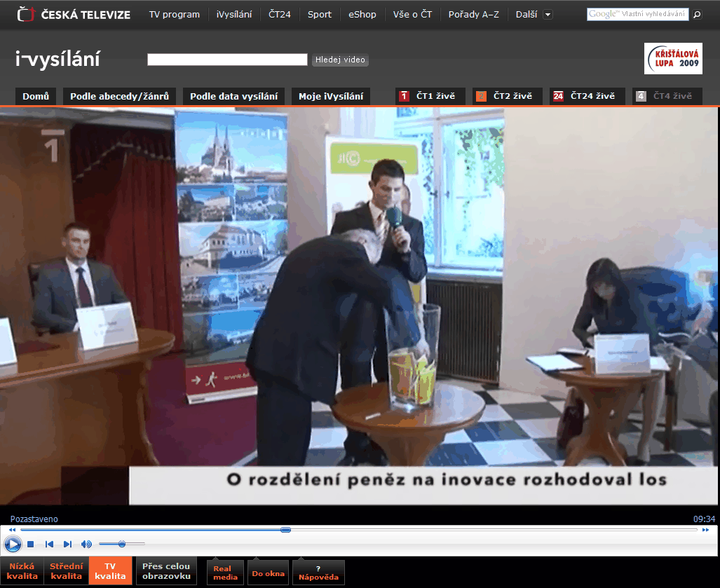Click the Česká televize logo
The image size is (720, 588).
click(x=74, y=14)
